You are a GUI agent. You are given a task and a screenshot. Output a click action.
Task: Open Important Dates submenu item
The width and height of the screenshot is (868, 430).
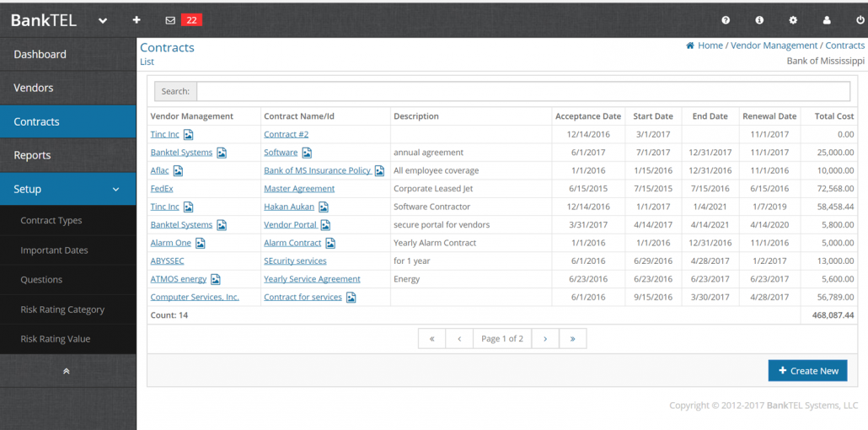click(x=67, y=250)
